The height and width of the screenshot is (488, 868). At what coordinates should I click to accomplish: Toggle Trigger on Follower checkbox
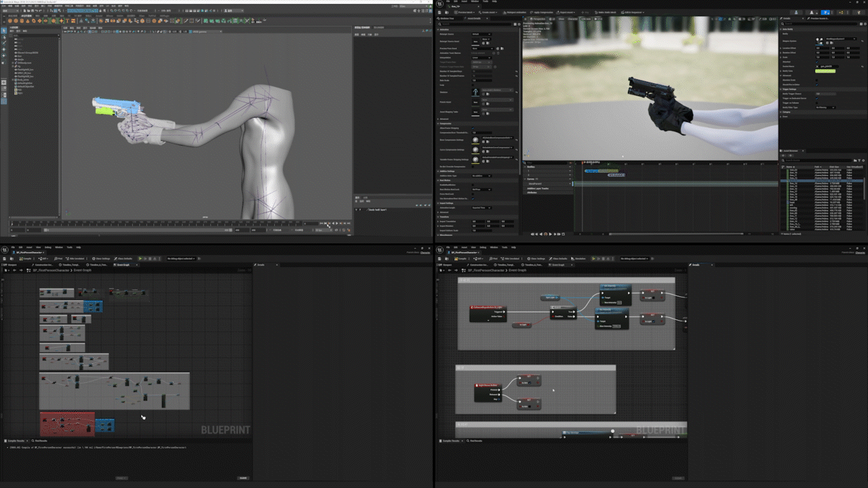tap(816, 103)
